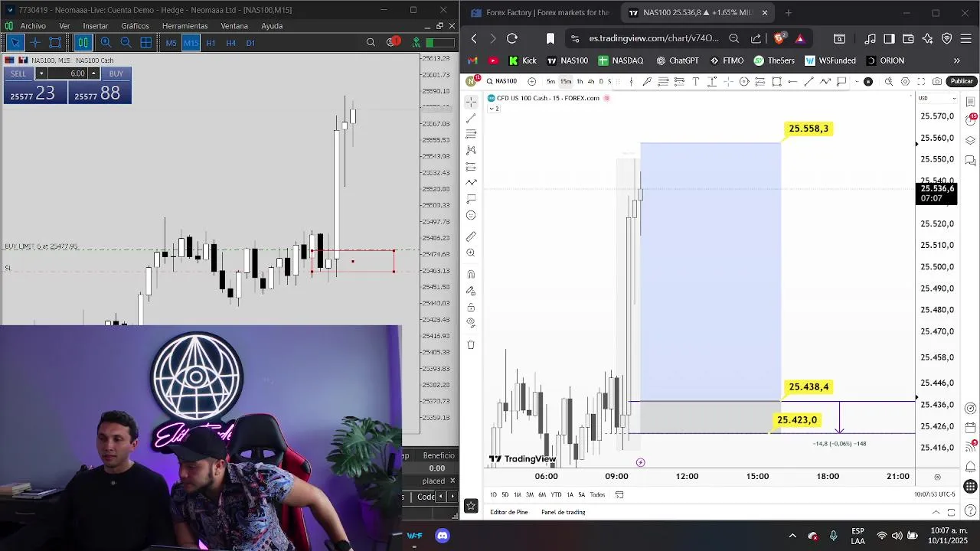Open Editor de Pine panel
The image size is (980, 551).
[509, 512]
